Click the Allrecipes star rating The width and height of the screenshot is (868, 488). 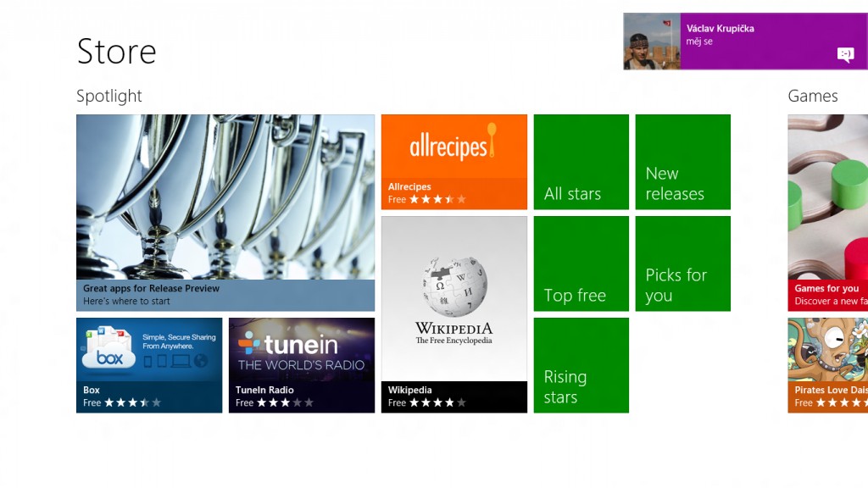(437, 199)
